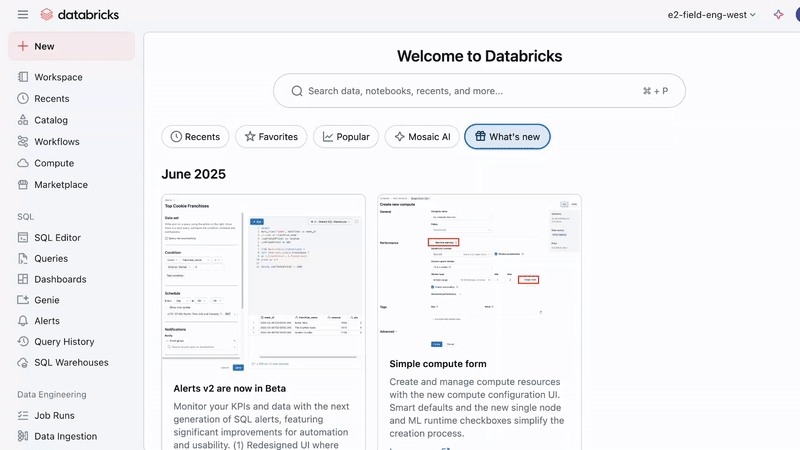Viewport: 800px width, 450px height.
Task: Select the What's new tab
Action: [x=507, y=137]
